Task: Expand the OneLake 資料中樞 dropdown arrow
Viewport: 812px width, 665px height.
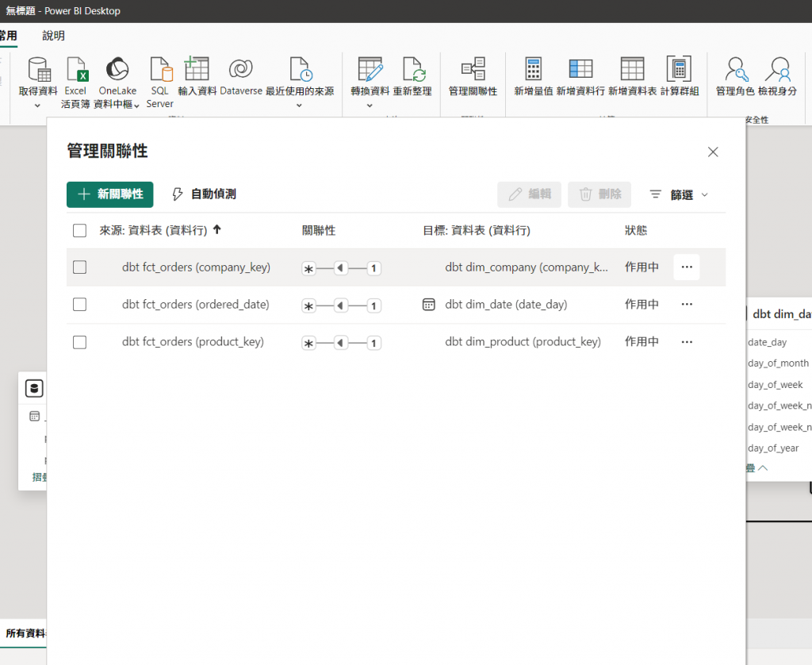Action: tap(136, 106)
